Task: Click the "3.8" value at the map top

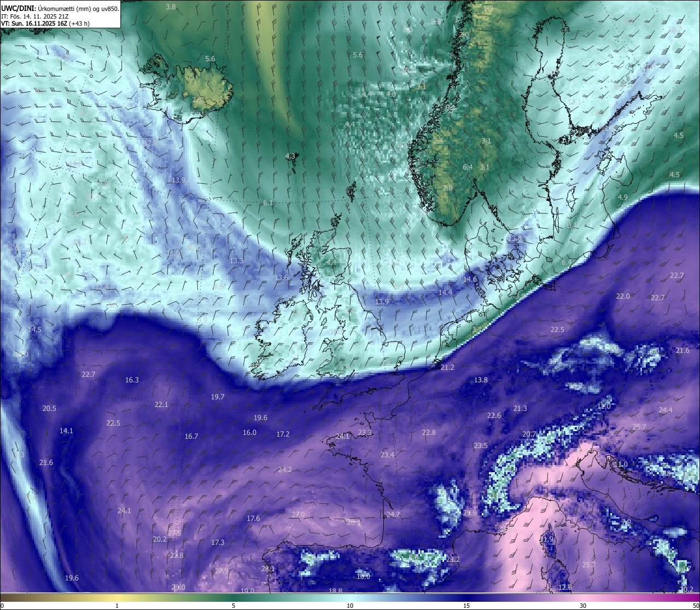Action: (x=171, y=7)
